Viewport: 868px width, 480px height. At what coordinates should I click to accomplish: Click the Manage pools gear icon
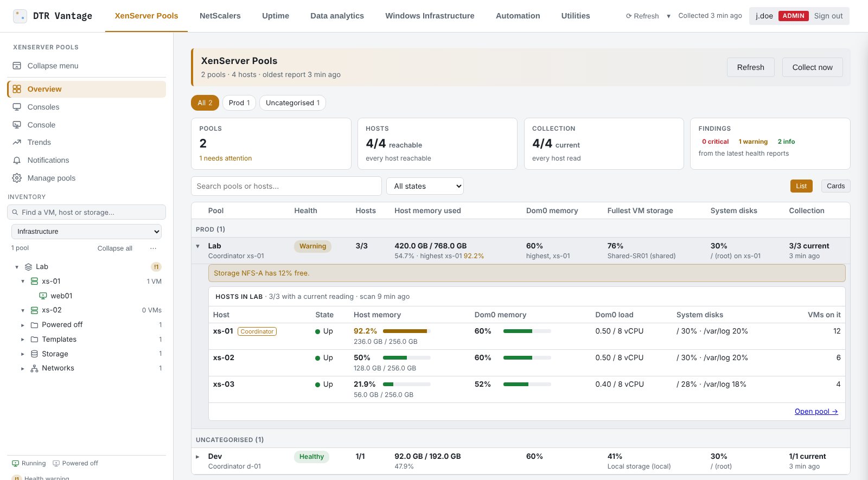[17, 178]
